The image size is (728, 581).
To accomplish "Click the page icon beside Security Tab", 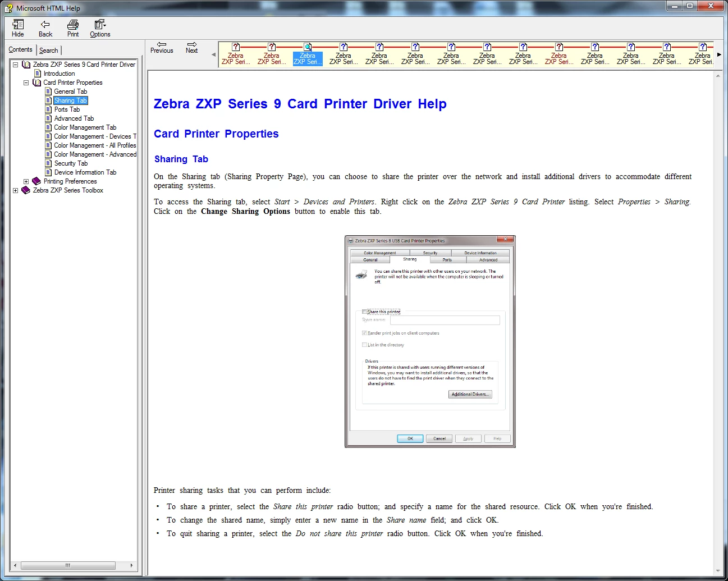I will click(48, 163).
